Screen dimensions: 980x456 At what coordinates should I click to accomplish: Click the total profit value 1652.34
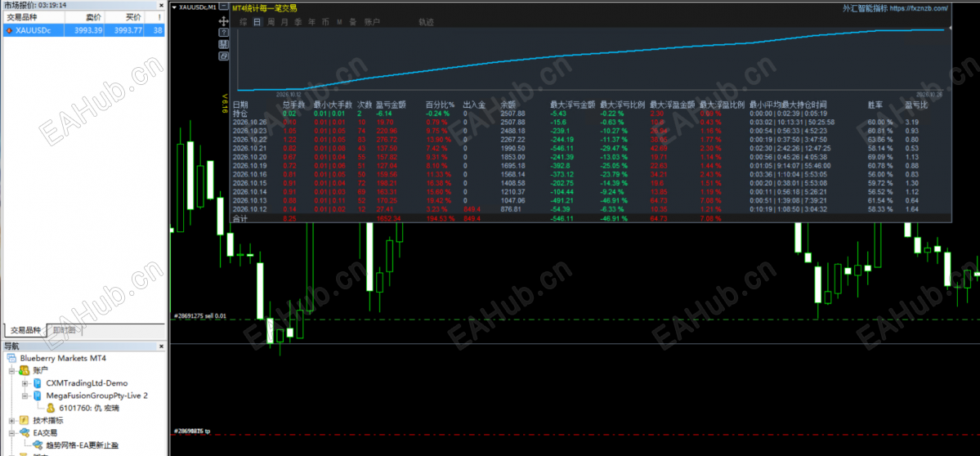388,219
